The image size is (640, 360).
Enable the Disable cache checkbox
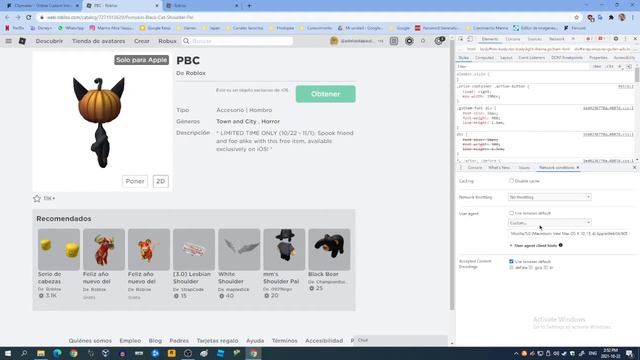(511, 180)
